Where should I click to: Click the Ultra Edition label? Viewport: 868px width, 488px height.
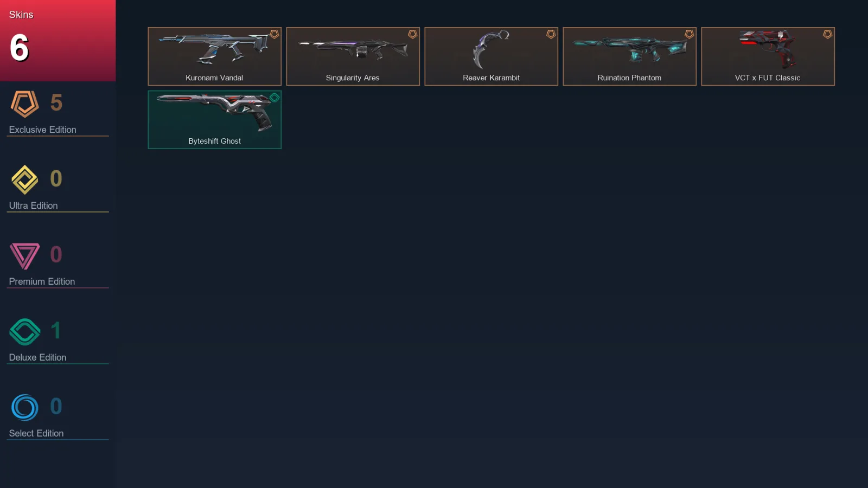[33, 206]
